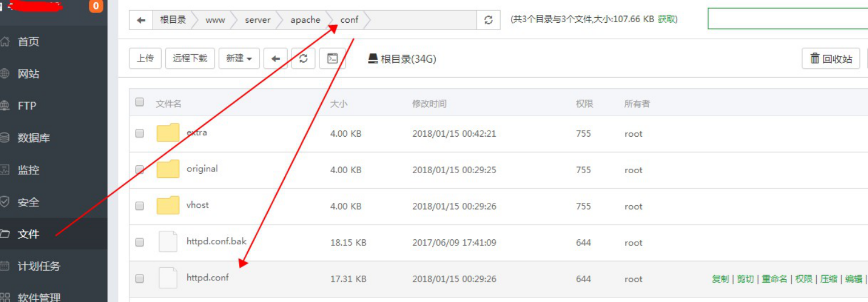This screenshot has height=302, width=868.
Task: Click the 编辑 link for httpd.conf
Action: point(853,279)
